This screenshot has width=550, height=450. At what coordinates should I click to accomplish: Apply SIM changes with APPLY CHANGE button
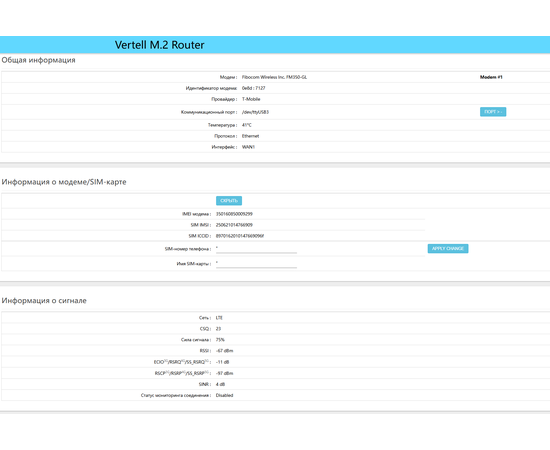point(448,249)
